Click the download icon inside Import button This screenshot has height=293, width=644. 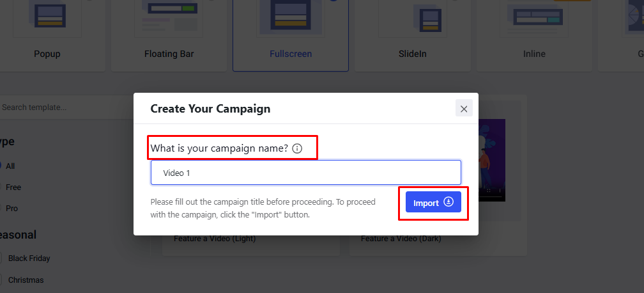(x=448, y=202)
